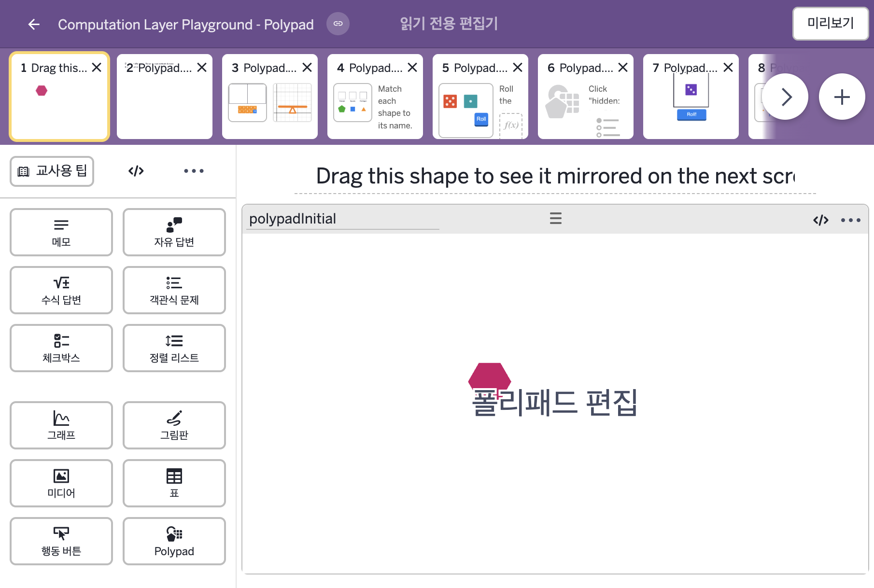
Task: Add a new screen with plus button
Action: click(x=842, y=97)
